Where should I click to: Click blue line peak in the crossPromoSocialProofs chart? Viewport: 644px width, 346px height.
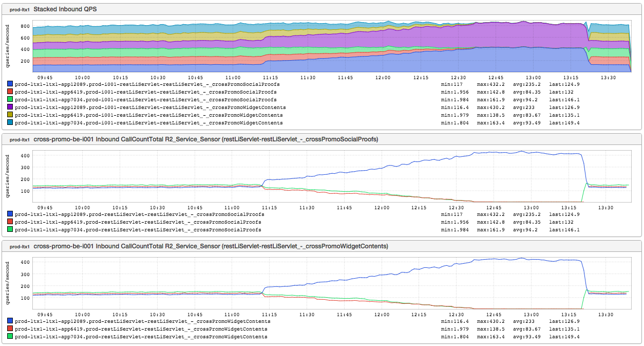[521, 151]
